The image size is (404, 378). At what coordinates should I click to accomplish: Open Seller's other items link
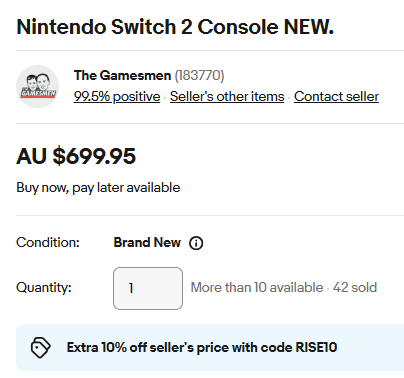coord(227,96)
